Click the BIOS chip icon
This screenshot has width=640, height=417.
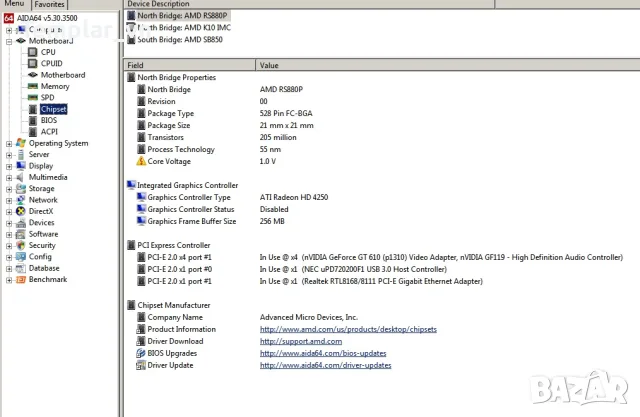[x=33, y=120]
